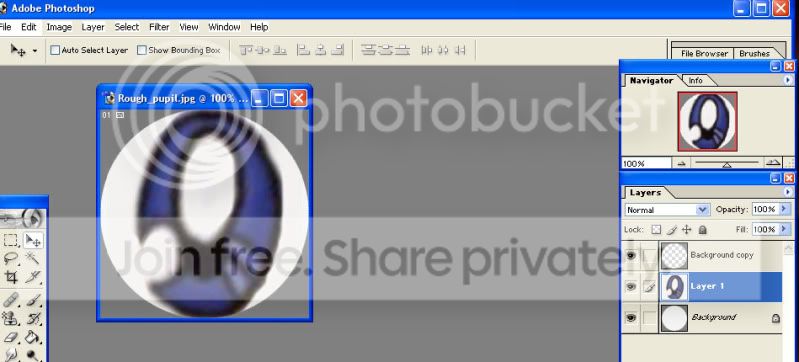Open the Opacity slider arrow
This screenshot has width=799, height=362.
coord(784,209)
